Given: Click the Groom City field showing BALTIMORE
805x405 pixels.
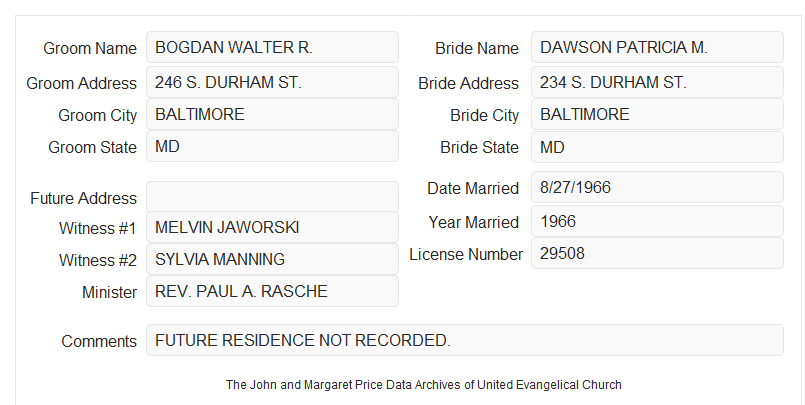Looking at the screenshot, I should click(x=272, y=114).
